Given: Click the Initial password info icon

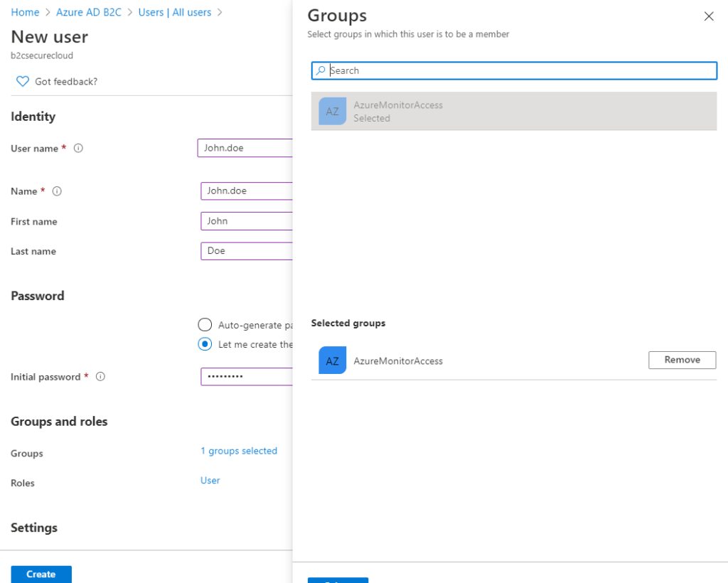Looking at the screenshot, I should click(100, 377).
